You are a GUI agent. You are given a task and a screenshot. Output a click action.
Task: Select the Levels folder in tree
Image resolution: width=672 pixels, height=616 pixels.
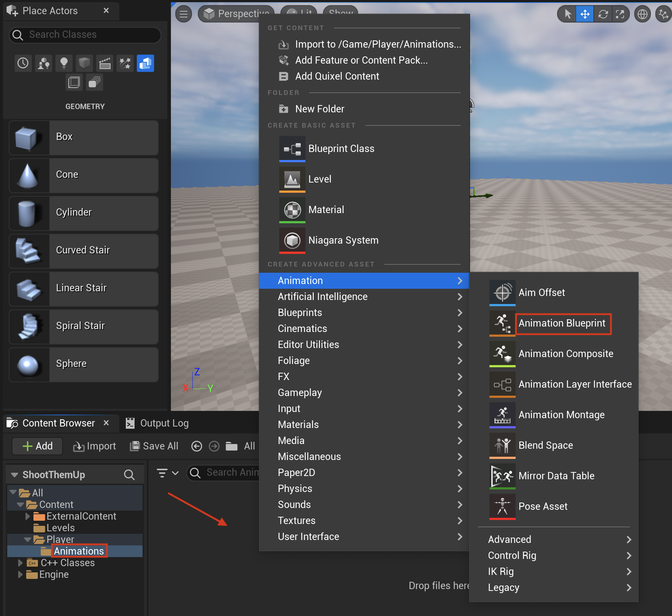60,528
